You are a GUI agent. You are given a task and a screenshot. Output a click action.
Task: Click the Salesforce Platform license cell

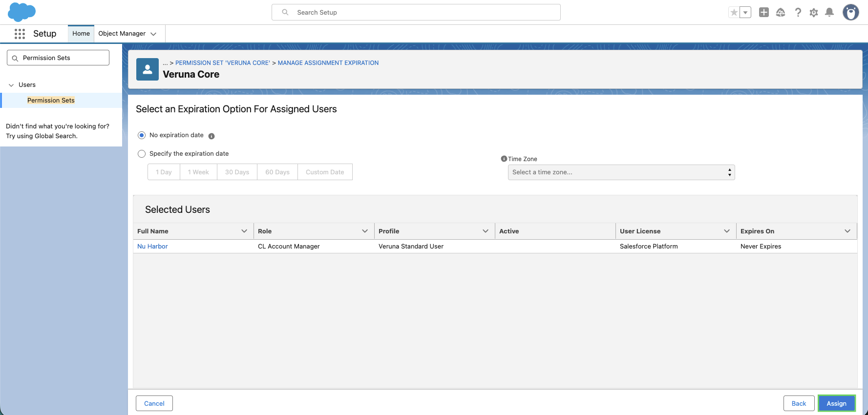pos(649,247)
